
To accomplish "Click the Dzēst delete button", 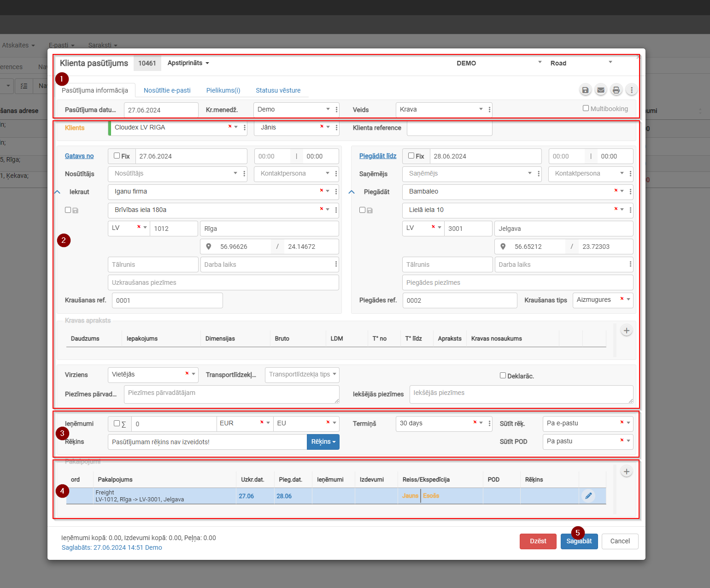I will (538, 541).
